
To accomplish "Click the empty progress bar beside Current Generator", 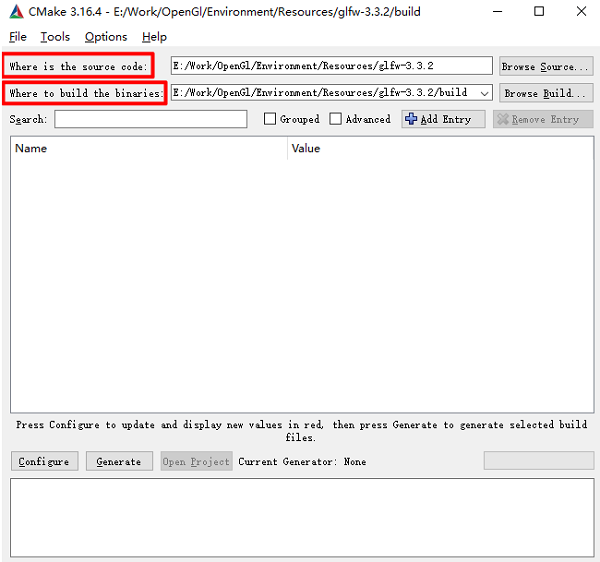I will tap(539, 461).
